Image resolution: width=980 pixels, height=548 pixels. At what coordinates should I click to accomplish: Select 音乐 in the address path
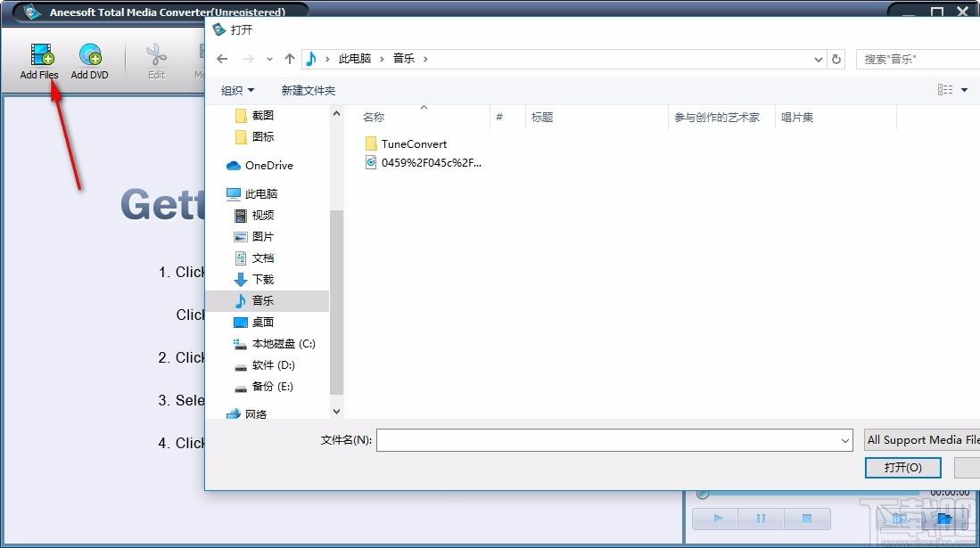point(404,59)
